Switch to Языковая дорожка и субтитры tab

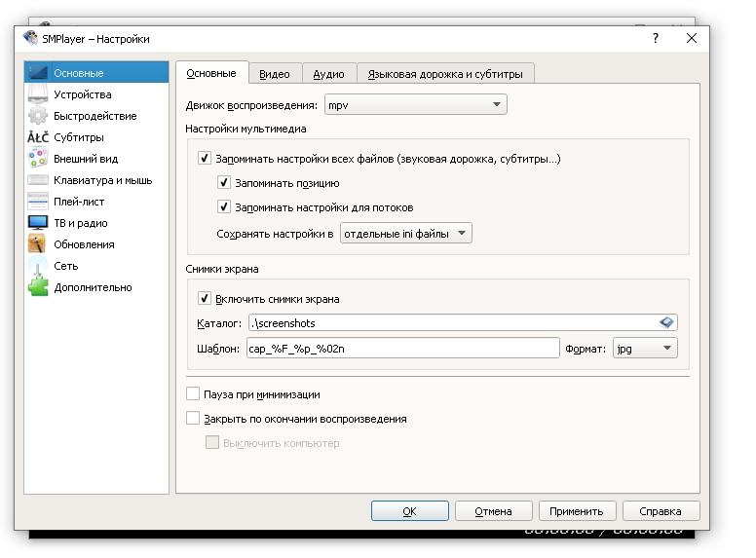click(445, 74)
